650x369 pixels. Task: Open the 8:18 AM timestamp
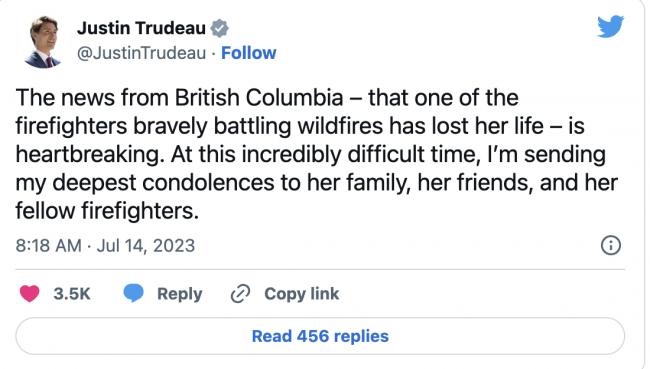[x=49, y=245]
